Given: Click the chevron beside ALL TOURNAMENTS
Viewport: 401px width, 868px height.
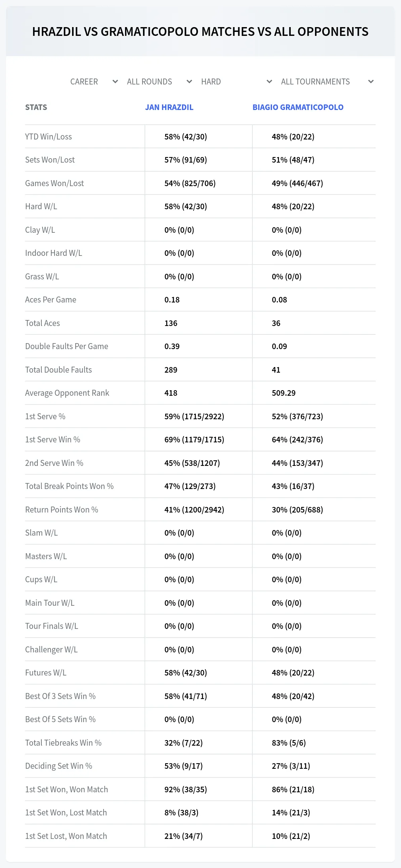Looking at the screenshot, I should [x=371, y=82].
